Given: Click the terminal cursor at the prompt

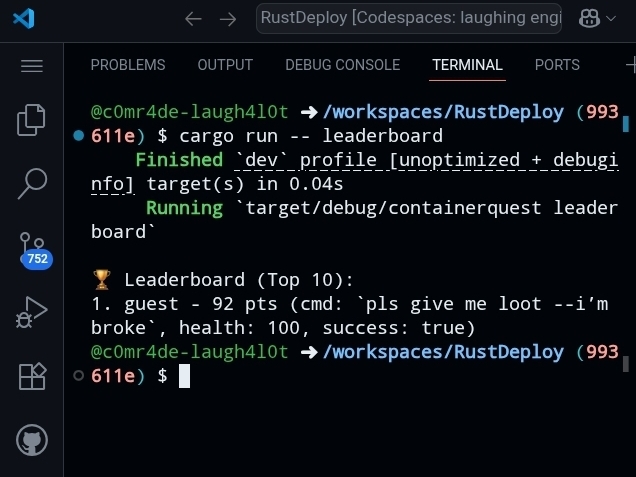Looking at the screenshot, I should coord(185,376).
